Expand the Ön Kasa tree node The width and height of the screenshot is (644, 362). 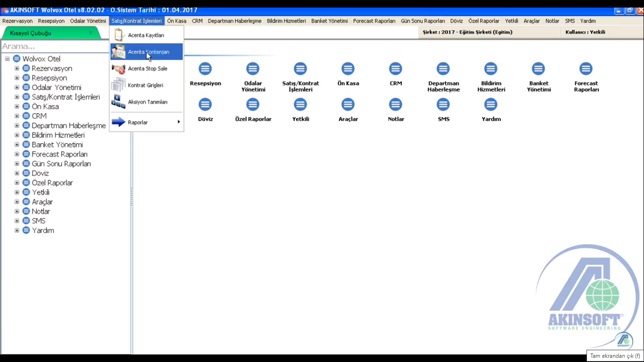pos(17,107)
